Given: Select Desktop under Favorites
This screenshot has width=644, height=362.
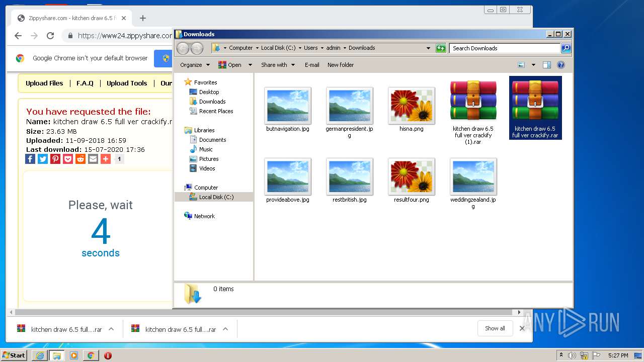Looking at the screenshot, I should 209,92.
